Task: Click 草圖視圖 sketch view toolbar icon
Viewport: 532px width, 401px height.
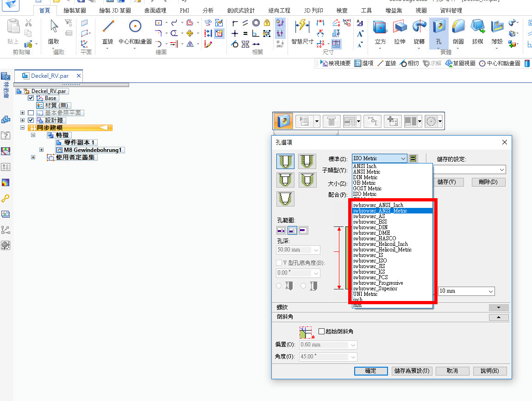Action: click(x=460, y=63)
